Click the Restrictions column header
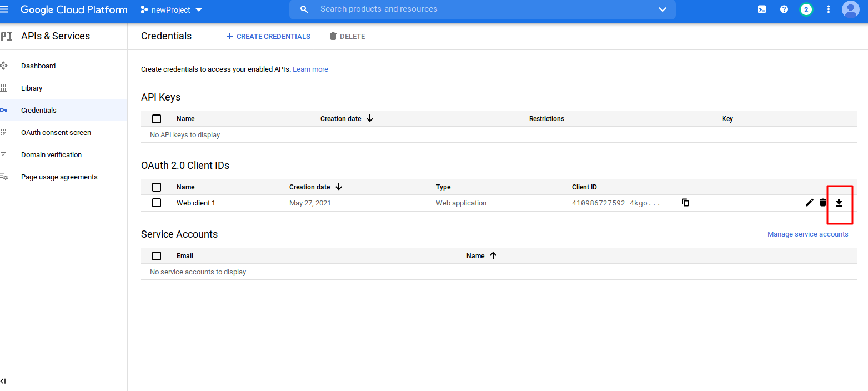 [546, 119]
